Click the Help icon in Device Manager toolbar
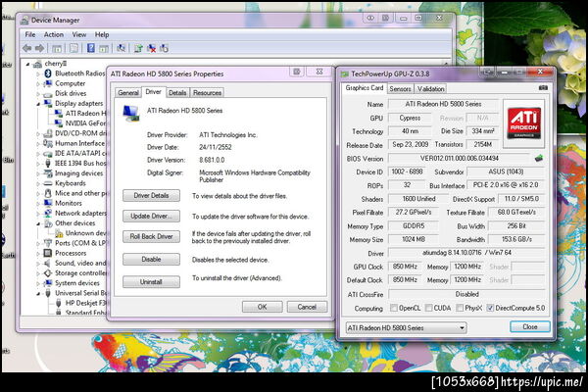This screenshot has height=392, width=588. 91,48
